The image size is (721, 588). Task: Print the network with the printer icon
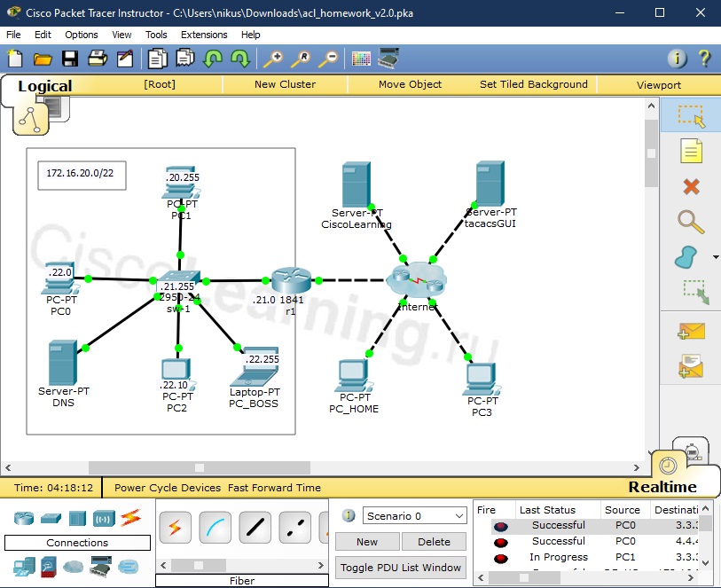(x=98, y=59)
